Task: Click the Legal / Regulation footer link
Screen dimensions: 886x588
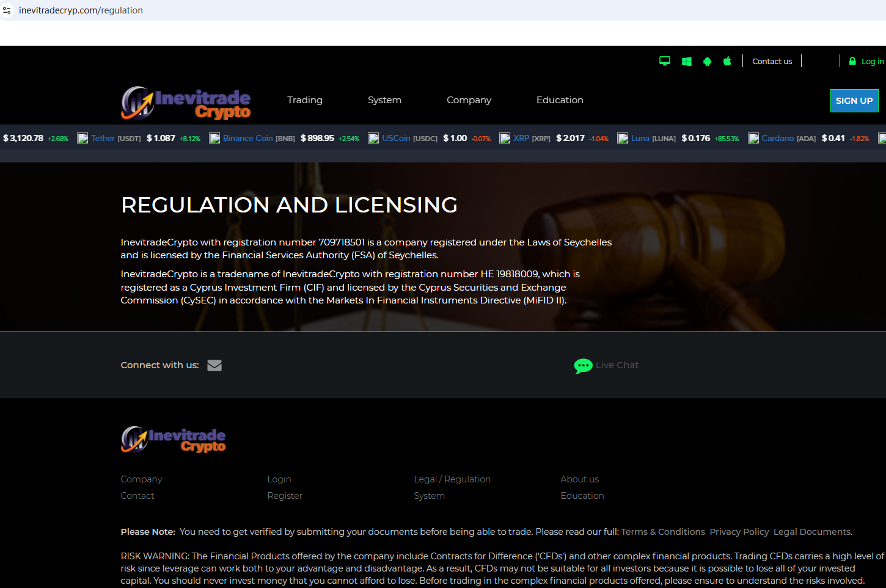Action: (x=452, y=479)
